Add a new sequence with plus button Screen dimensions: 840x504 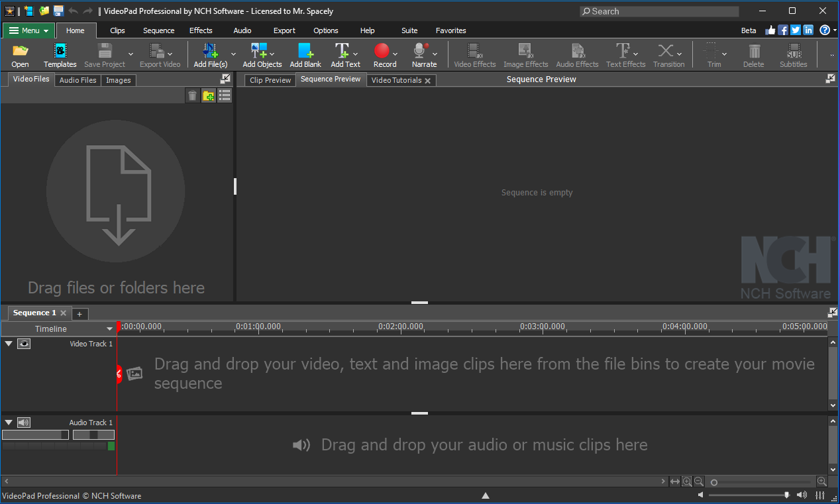pyautogui.click(x=79, y=314)
